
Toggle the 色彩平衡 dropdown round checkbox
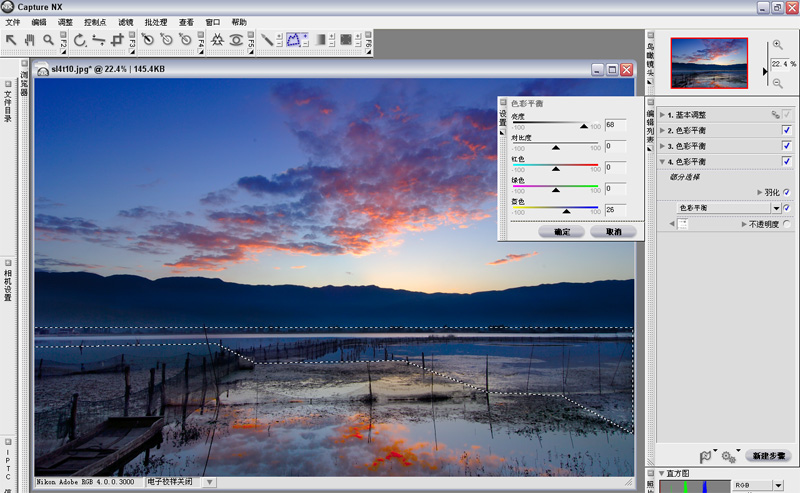(x=787, y=208)
